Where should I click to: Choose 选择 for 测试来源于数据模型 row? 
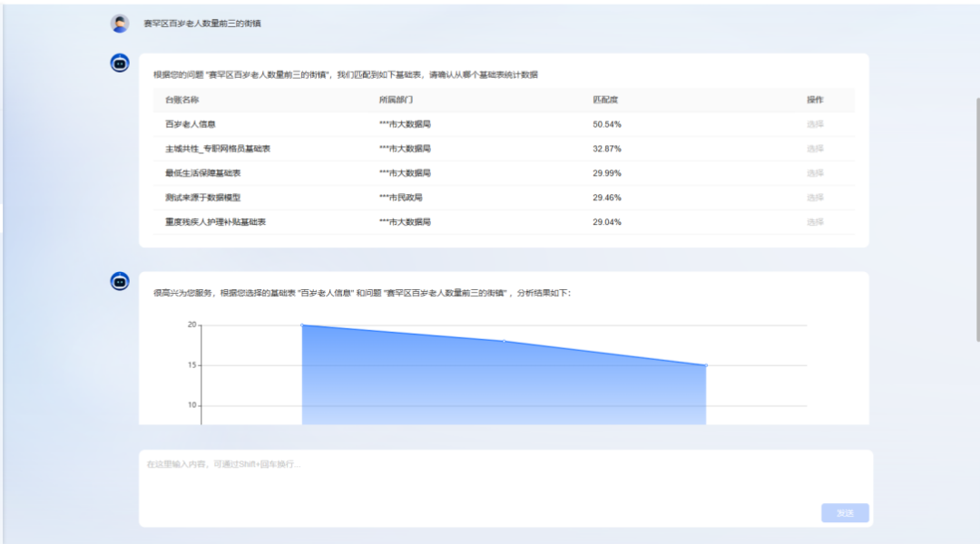click(814, 198)
